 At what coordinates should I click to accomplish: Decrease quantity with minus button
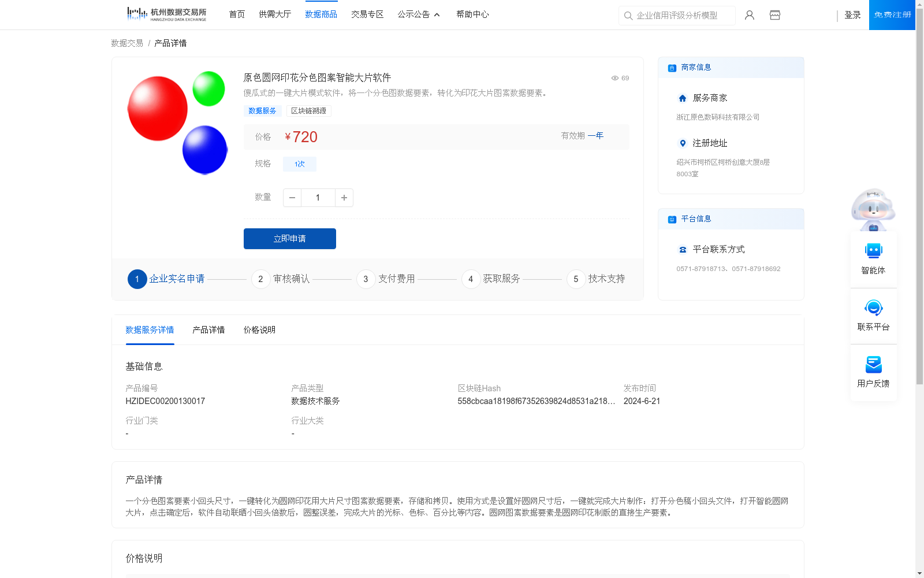coord(292,198)
